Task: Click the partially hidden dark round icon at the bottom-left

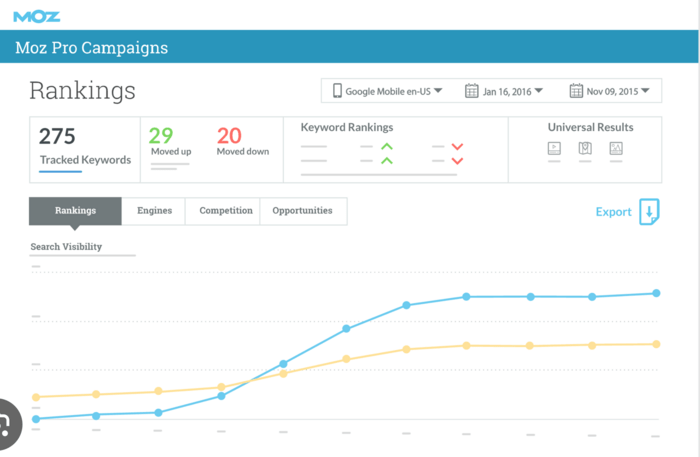Action: click(x=9, y=424)
